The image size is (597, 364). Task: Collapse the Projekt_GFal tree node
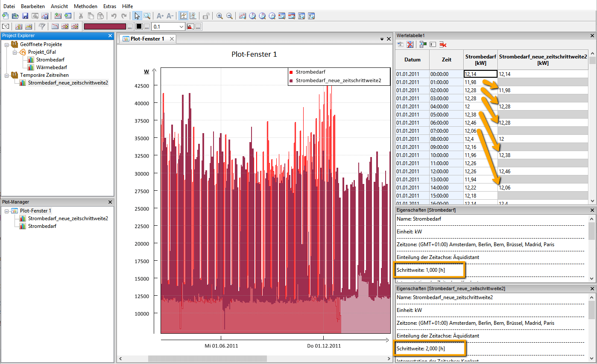point(15,52)
